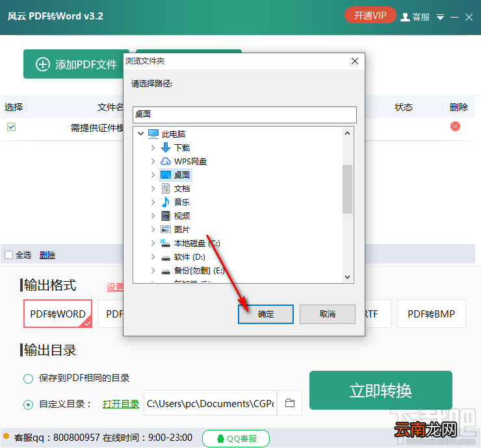Click the output directory path field
The height and width of the screenshot is (448, 481).
(x=211, y=404)
